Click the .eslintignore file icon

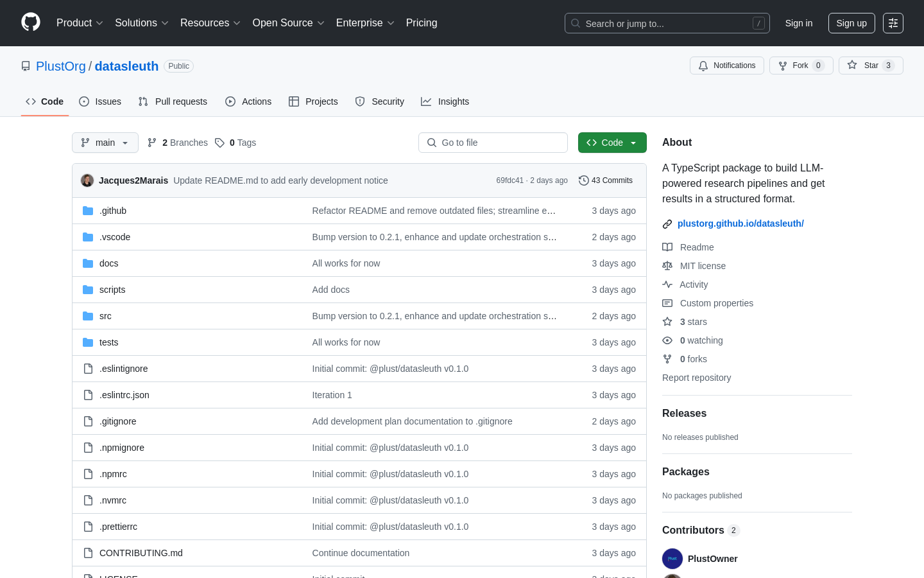pyautogui.click(x=88, y=369)
